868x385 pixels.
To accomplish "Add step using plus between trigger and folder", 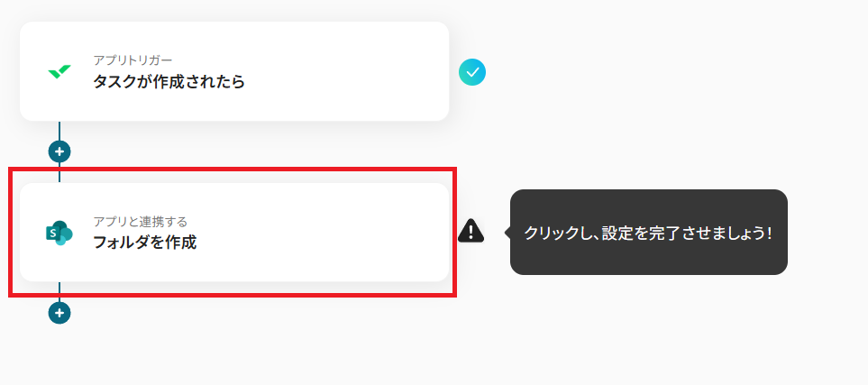I will (x=59, y=151).
